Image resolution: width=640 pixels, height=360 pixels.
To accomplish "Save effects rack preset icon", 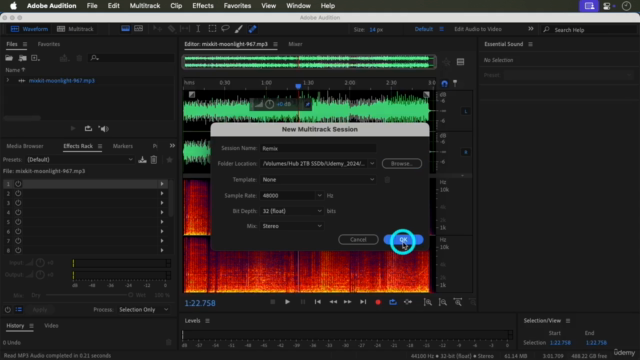I will pos(142,160).
